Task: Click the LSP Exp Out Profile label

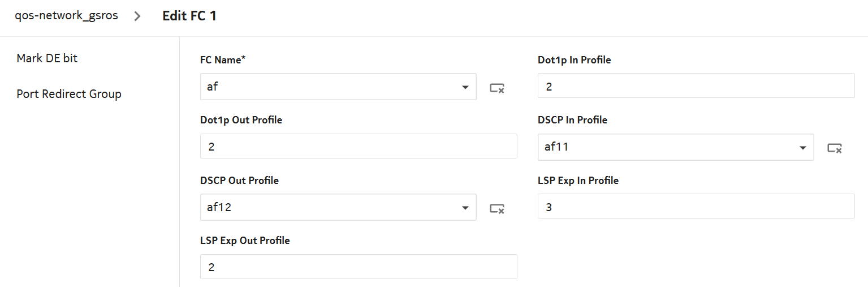Action: click(x=245, y=241)
